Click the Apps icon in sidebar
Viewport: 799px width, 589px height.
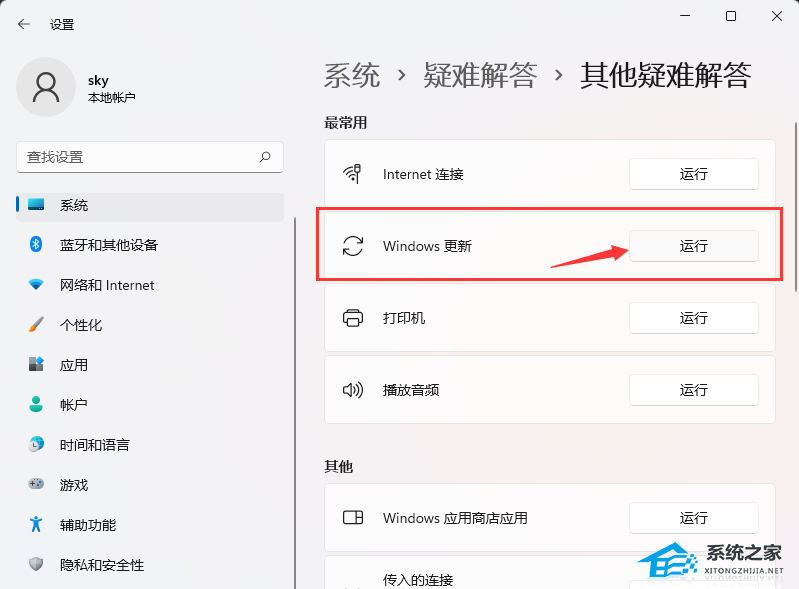[36, 364]
